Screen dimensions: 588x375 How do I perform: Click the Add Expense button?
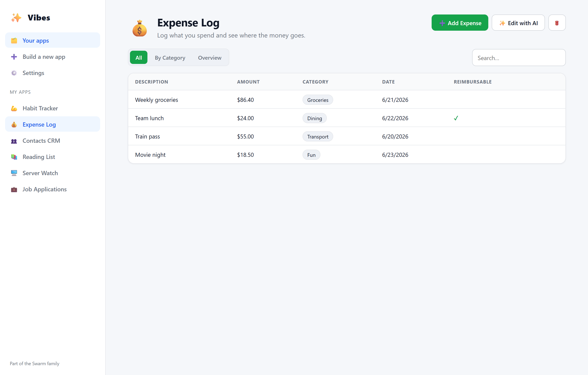[460, 23]
